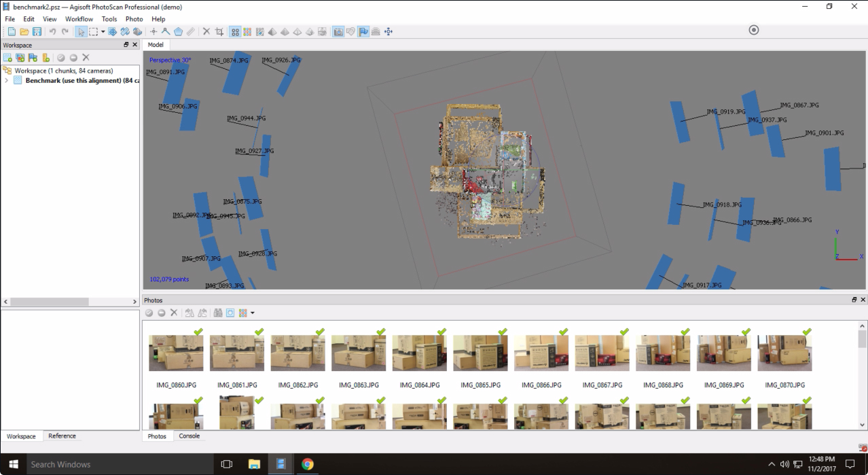Open the thumbnail size dropdown in Photos panel
Viewport: 868px width, 475px height.
pos(252,313)
